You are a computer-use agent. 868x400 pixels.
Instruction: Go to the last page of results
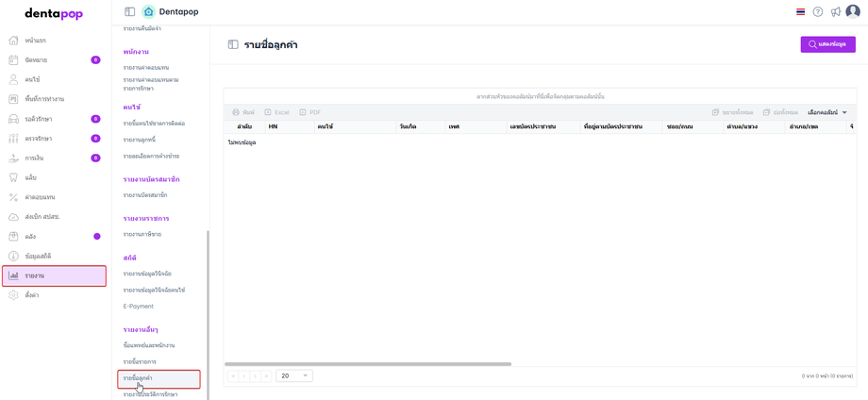pyautogui.click(x=267, y=375)
